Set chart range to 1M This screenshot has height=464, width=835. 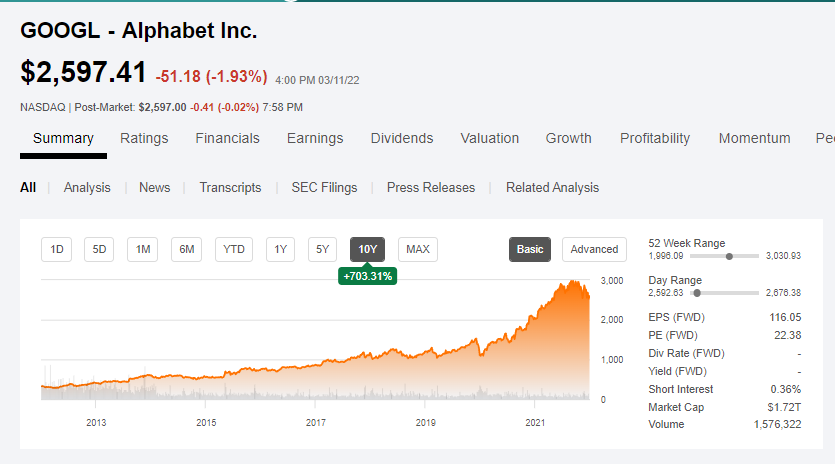143,249
